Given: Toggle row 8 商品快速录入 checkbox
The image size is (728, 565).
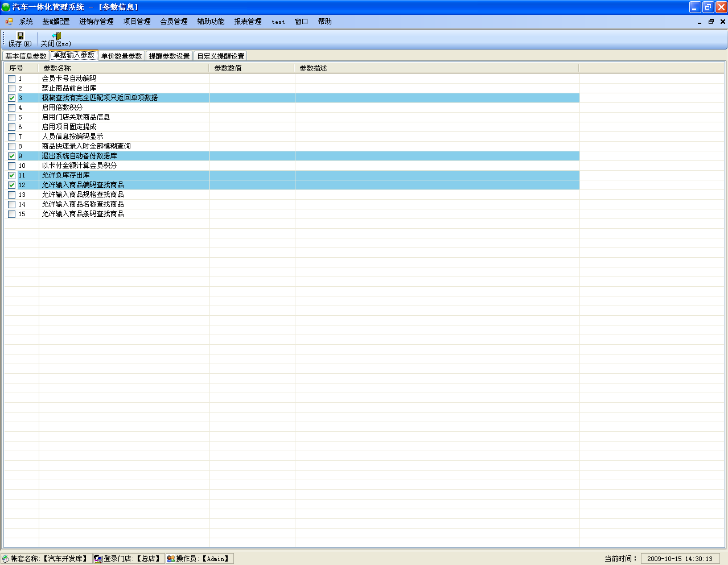Looking at the screenshot, I should (x=11, y=146).
